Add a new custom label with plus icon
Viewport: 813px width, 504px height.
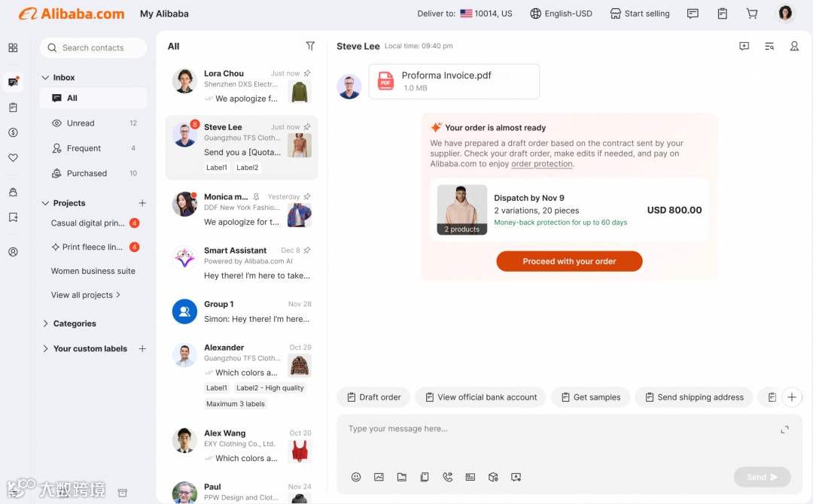click(x=142, y=348)
